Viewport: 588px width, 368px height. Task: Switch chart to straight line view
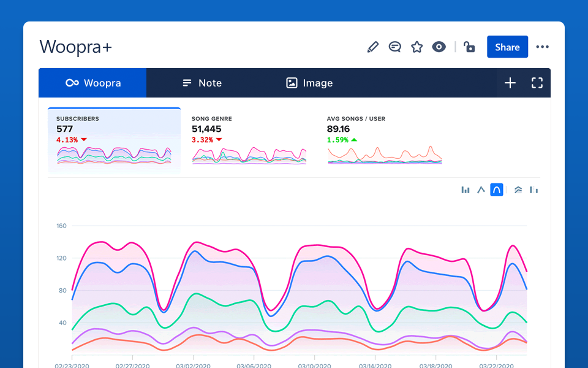click(x=481, y=190)
